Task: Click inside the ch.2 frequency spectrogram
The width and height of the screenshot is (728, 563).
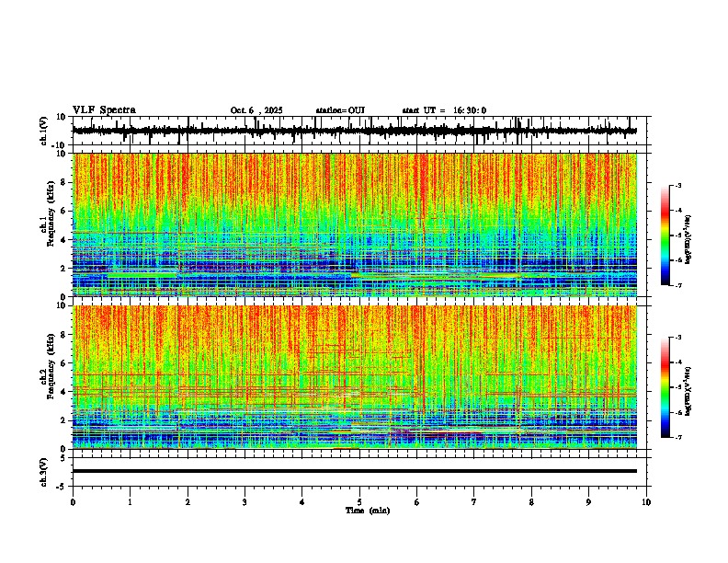Action: click(x=355, y=377)
